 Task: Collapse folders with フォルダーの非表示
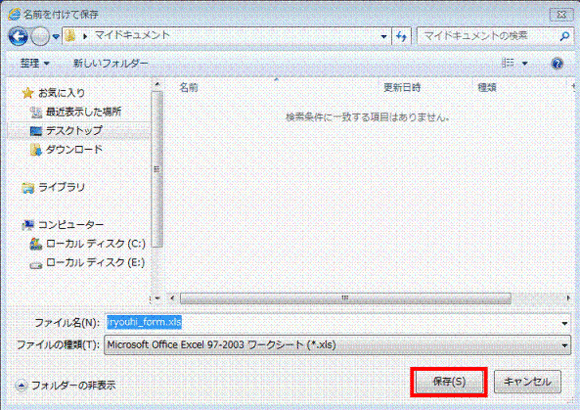(66, 386)
